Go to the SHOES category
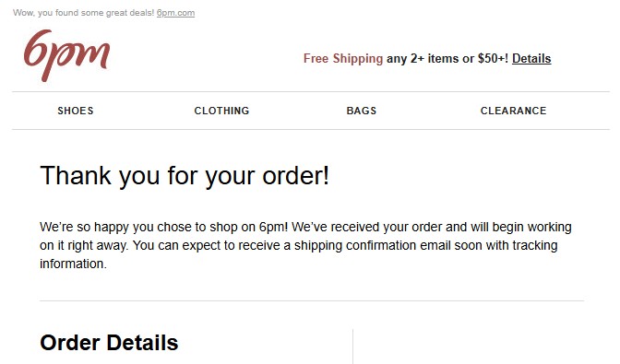The height and width of the screenshot is (364, 620). [x=76, y=111]
